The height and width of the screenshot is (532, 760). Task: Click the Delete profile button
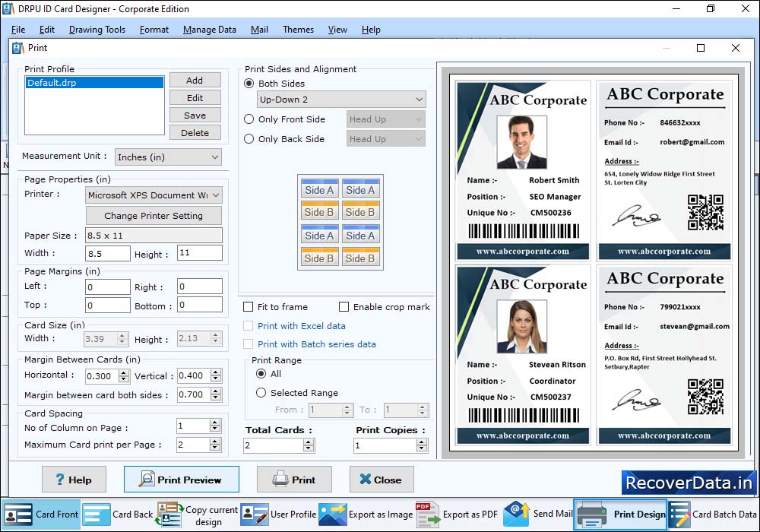click(x=195, y=133)
